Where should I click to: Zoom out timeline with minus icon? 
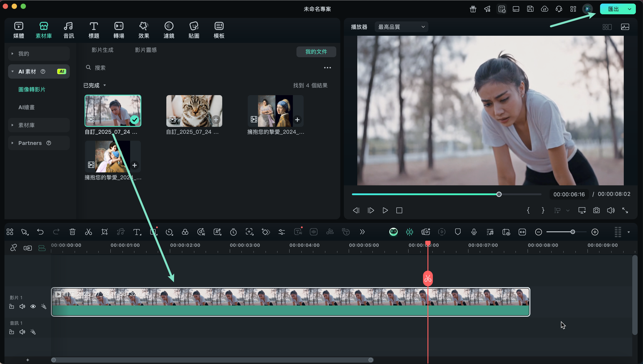[539, 232]
